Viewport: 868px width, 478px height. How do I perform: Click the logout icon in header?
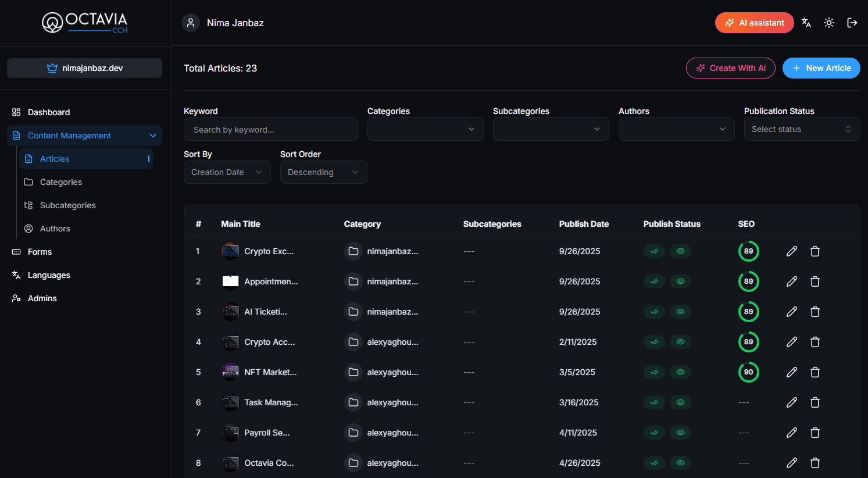coord(852,23)
